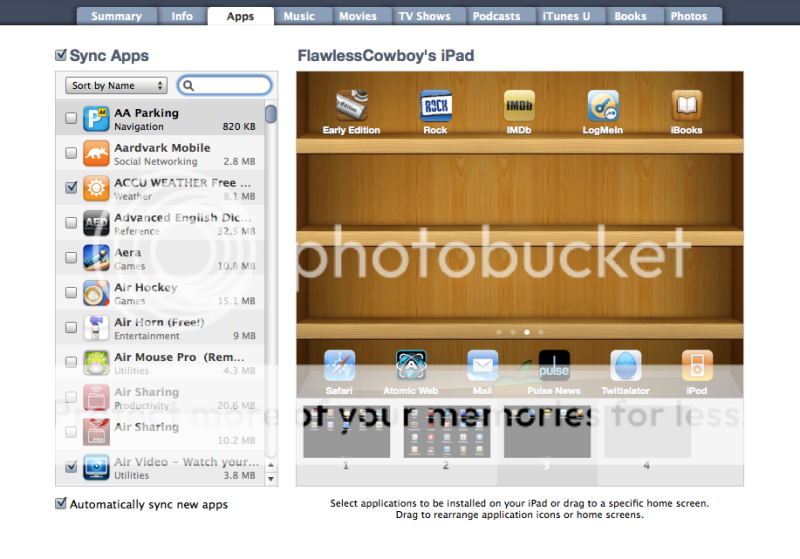Image resolution: width=800 pixels, height=559 pixels.
Task: Switch to the Podcasts tab
Action: click(496, 16)
